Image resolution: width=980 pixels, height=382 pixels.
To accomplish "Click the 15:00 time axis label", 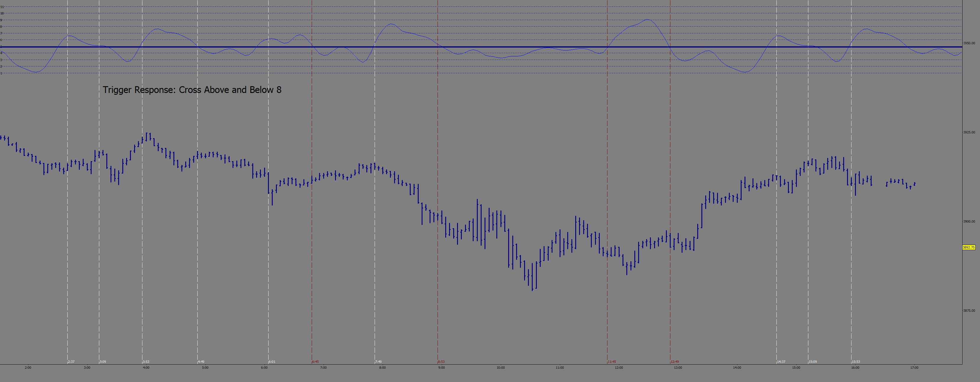I will point(796,368).
